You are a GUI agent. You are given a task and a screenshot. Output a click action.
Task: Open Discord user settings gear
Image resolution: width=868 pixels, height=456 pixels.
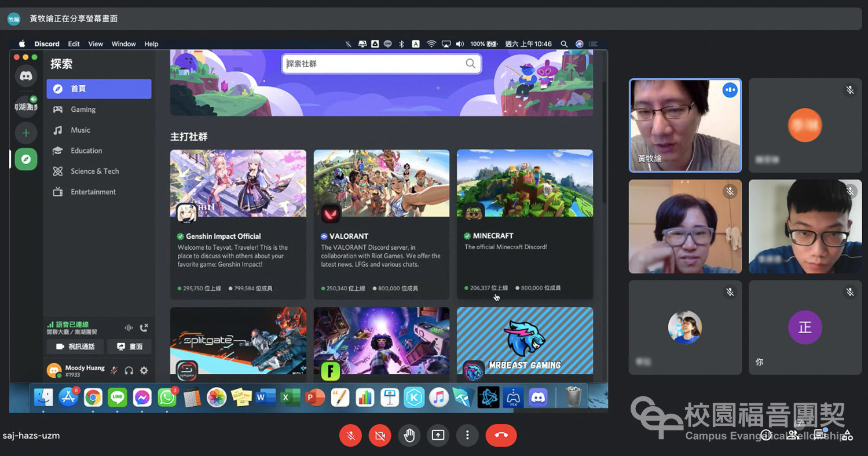pyautogui.click(x=144, y=370)
